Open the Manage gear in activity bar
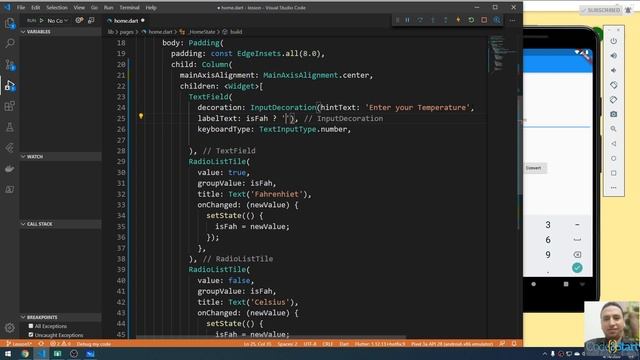 click(9, 328)
